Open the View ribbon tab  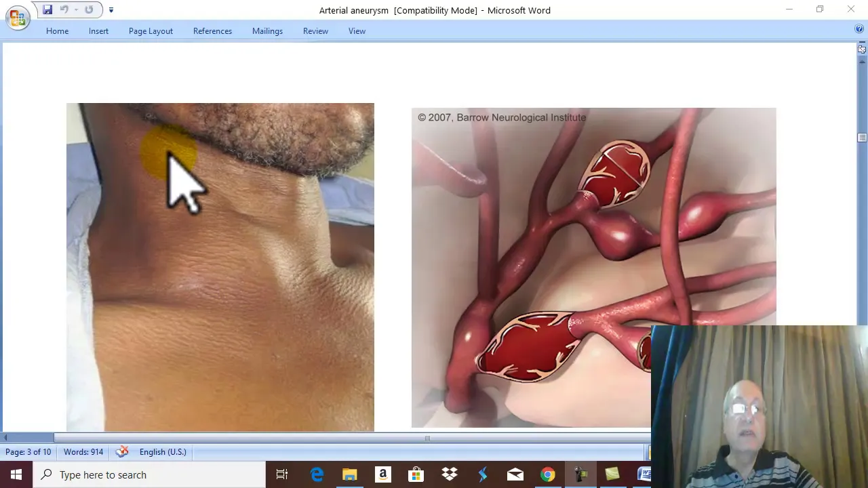coord(357,31)
